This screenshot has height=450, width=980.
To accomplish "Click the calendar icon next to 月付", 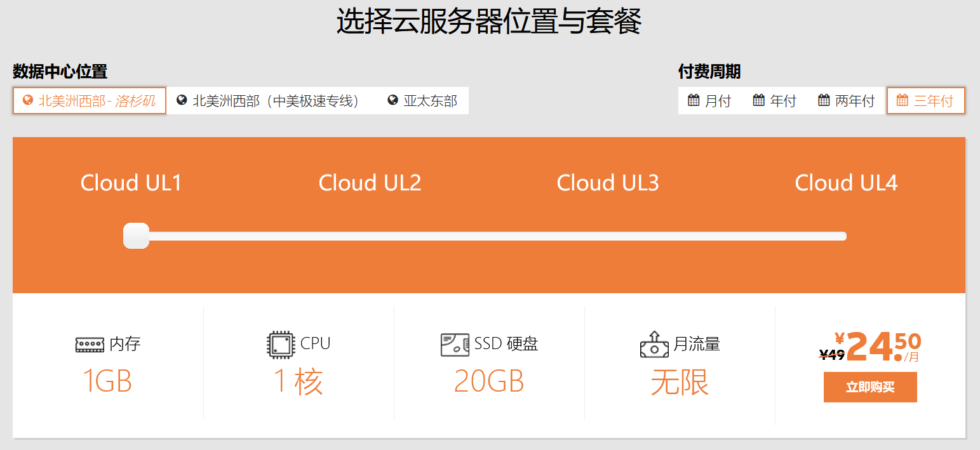I will click(x=694, y=100).
